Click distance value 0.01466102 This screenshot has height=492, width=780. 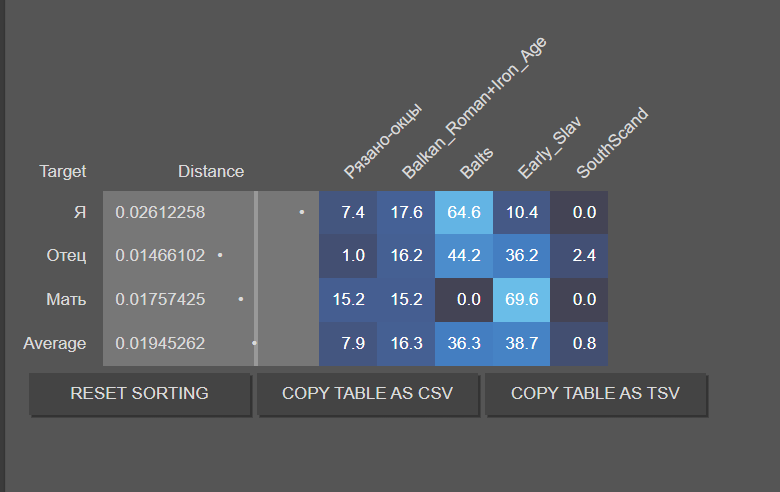pyautogui.click(x=160, y=255)
